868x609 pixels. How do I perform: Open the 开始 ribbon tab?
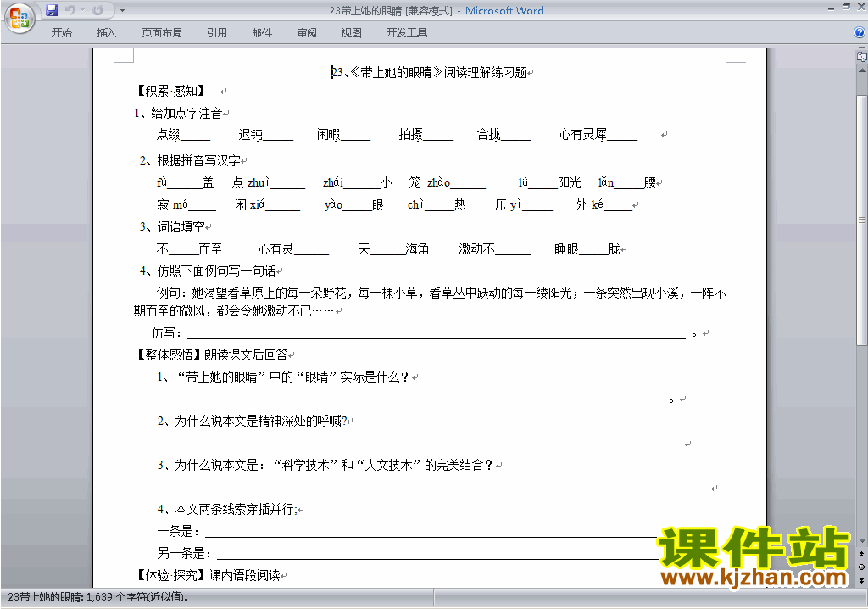pyautogui.click(x=61, y=33)
